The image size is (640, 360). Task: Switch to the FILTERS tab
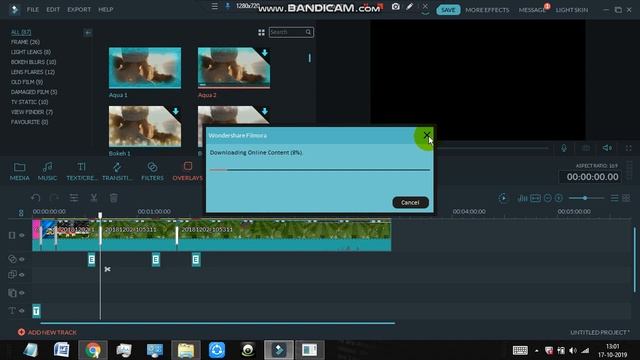tap(152, 171)
